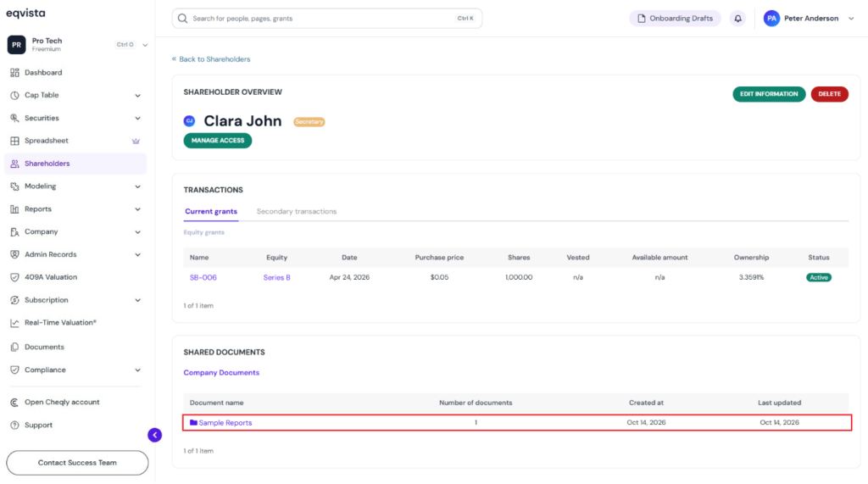Click the Documents file icon
Viewport: 868px width, 484px height.
(14, 348)
